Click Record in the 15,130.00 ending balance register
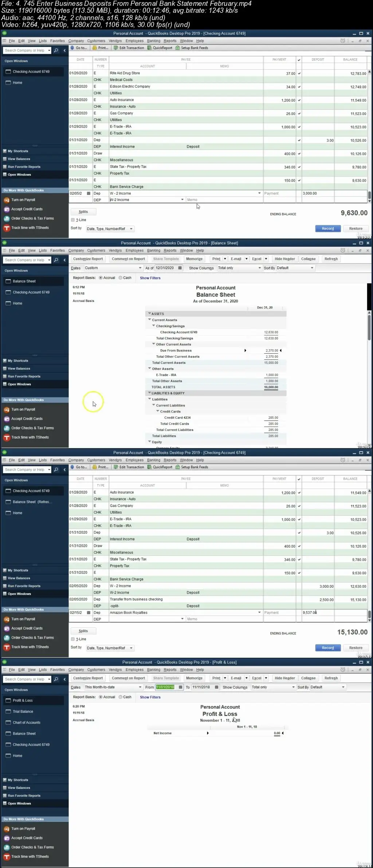The height and width of the screenshot is (868, 373). point(328,648)
